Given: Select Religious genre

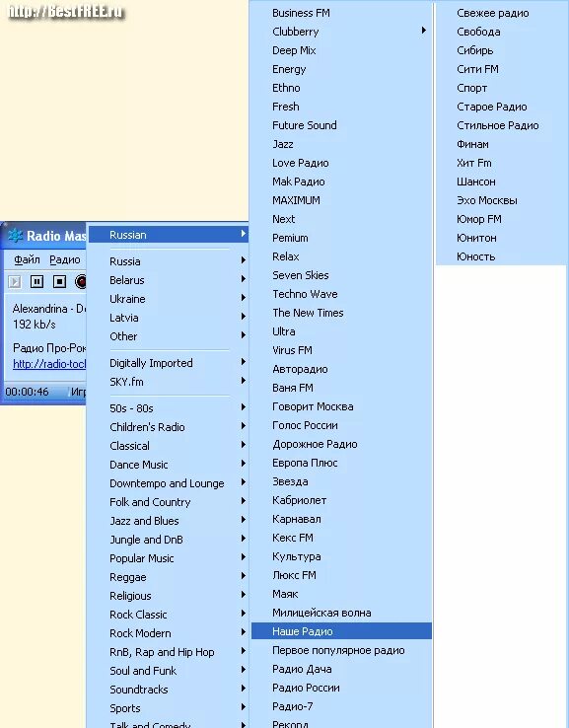Looking at the screenshot, I should [169, 596].
